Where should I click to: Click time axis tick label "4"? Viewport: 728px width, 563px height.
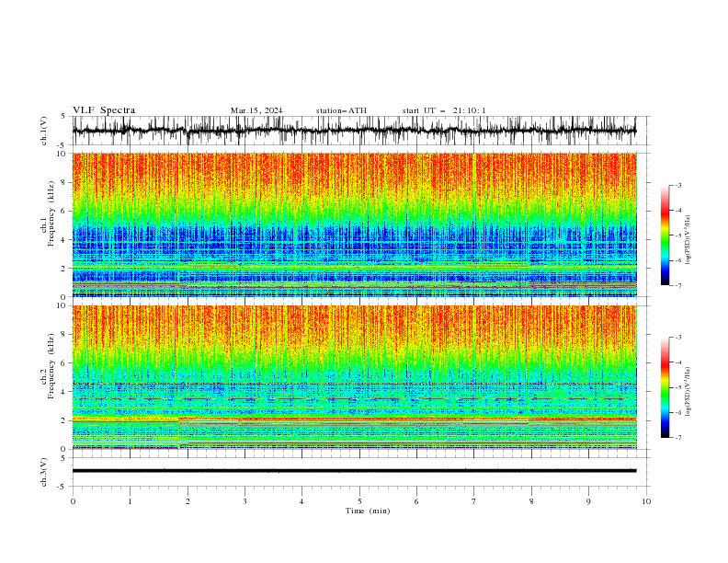point(301,501)
